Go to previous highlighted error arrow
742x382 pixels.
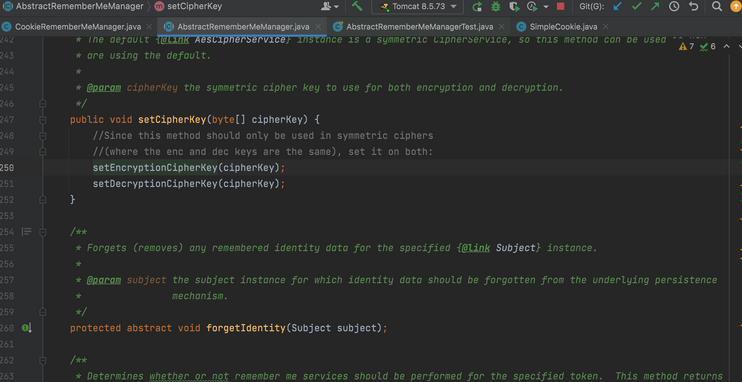pyautogui.click(x=727, y=46)
